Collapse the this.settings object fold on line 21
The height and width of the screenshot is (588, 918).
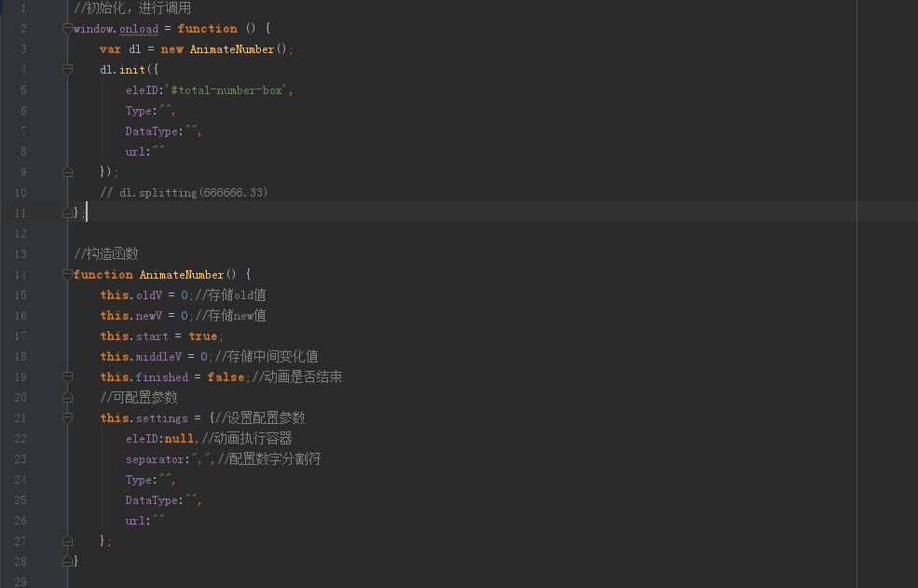(67, 417)
